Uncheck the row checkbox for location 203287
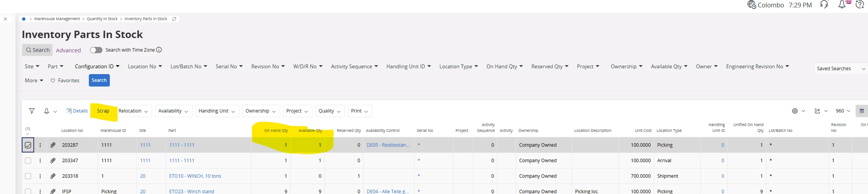The width and height of the screenshot is (868, 194). point(28,145)
